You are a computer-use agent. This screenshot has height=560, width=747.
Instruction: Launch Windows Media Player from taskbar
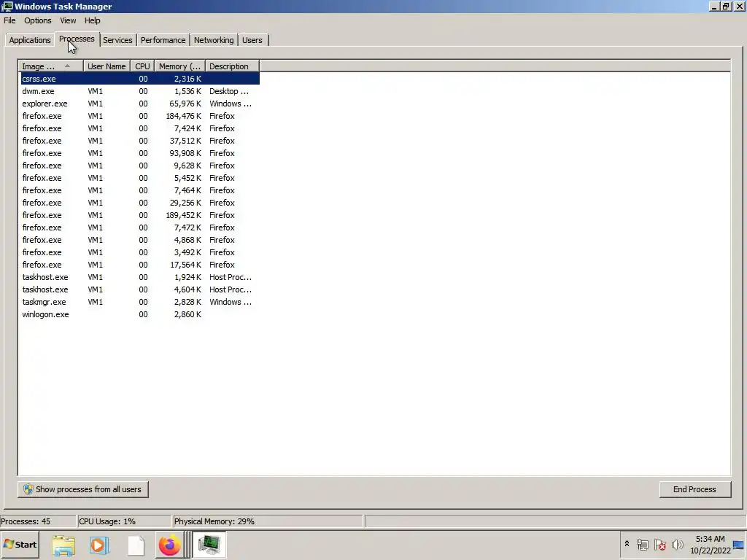coord(99,545)
